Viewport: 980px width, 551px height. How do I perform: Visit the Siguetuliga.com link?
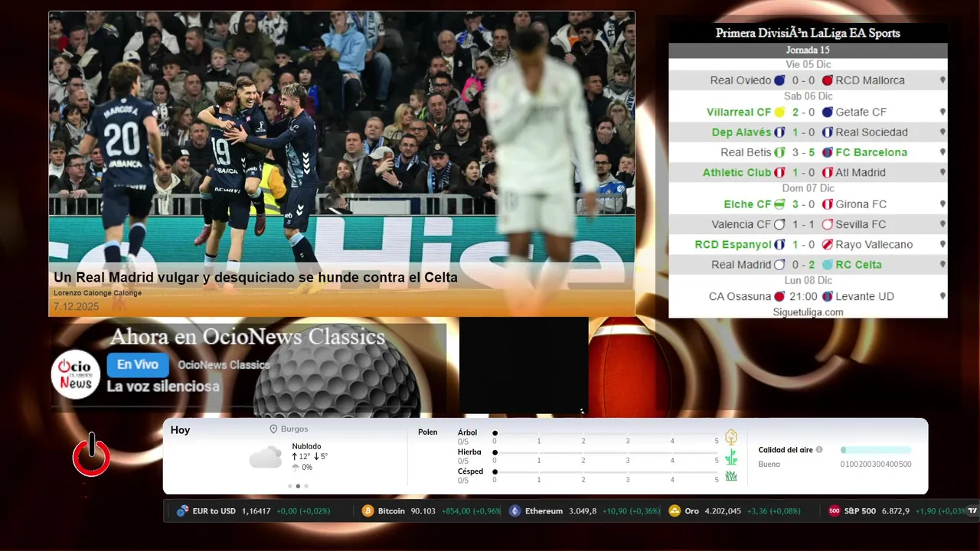[x=808, y=312]
